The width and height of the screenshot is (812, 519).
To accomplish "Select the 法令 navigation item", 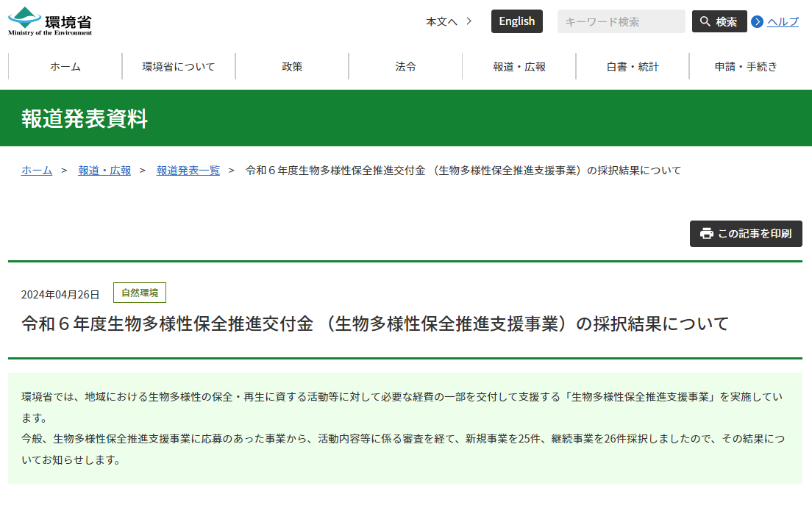I will coord(405,66).
